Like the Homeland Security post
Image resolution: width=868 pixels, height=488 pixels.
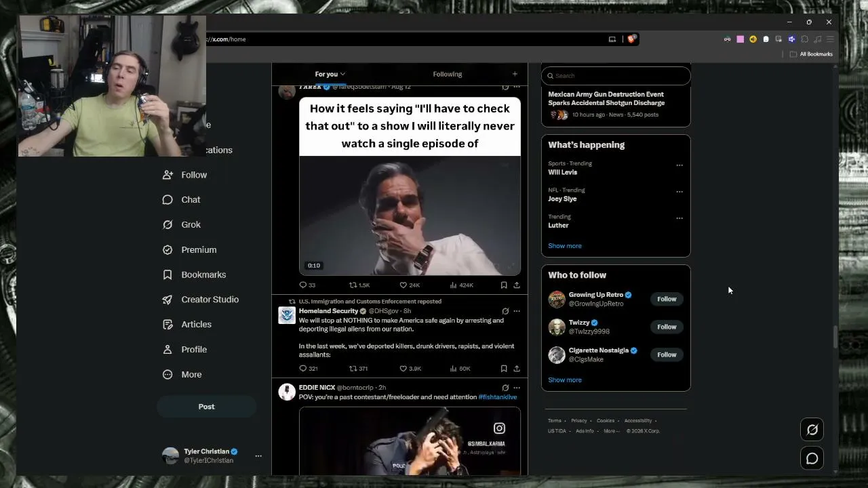pyautogui.click(x=410, y=369)
